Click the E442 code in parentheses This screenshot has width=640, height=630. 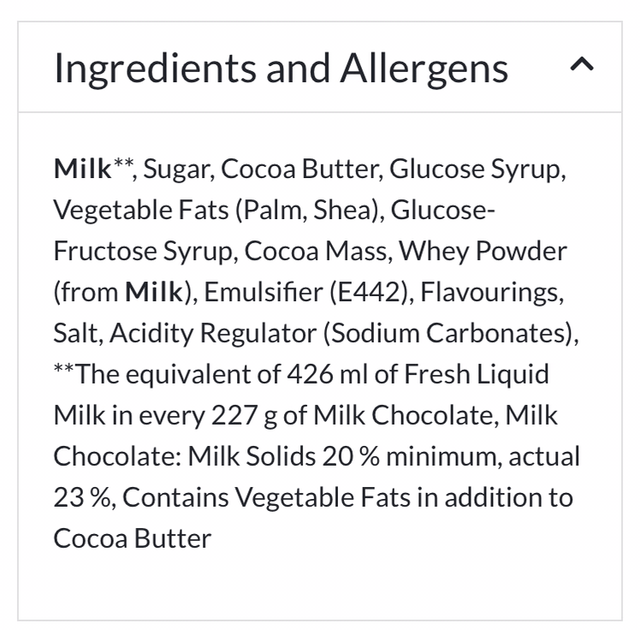pyautogui.click(x=367, y=293)
